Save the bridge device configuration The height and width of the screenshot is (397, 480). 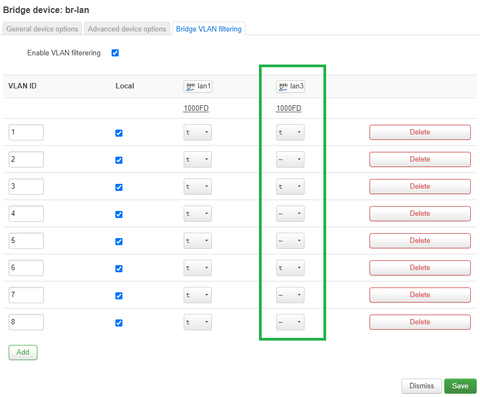click(x=460, y=386)
